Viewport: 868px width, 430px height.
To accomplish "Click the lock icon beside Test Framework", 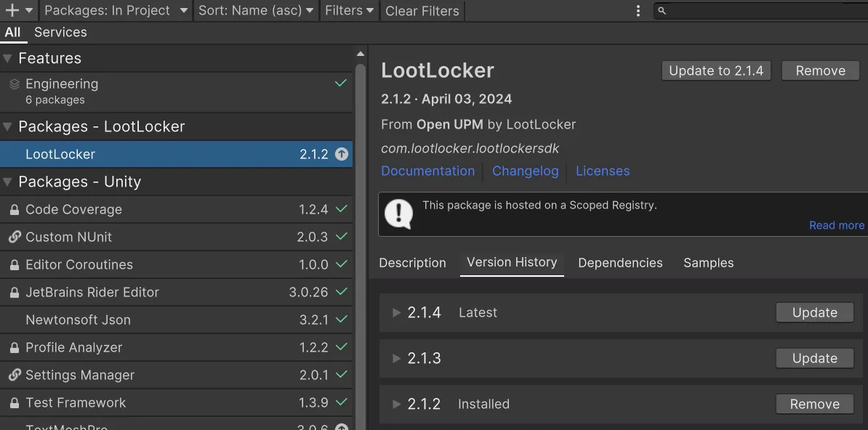I will click(x=15, y=402).
